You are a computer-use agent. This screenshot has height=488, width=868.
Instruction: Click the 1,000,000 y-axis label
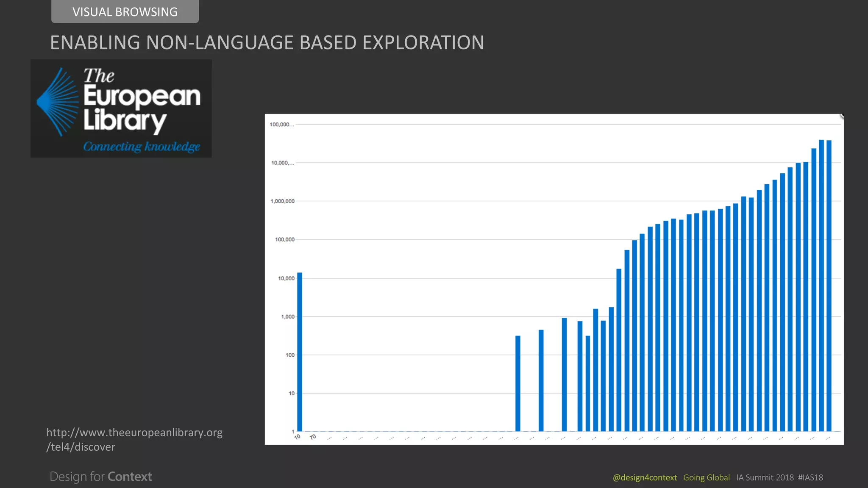pos(282,201)
